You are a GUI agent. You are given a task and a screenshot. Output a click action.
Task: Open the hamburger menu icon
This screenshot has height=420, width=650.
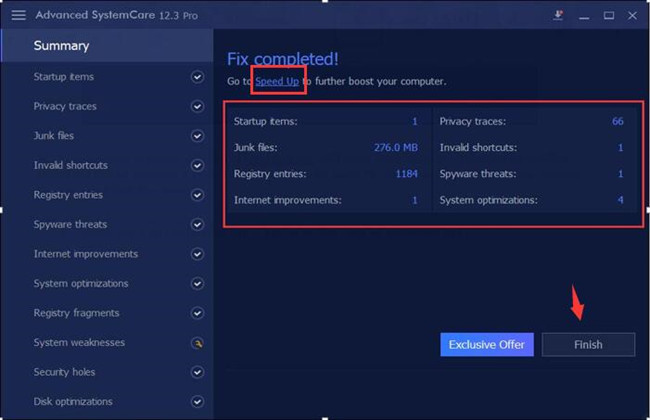pos(19,15)
